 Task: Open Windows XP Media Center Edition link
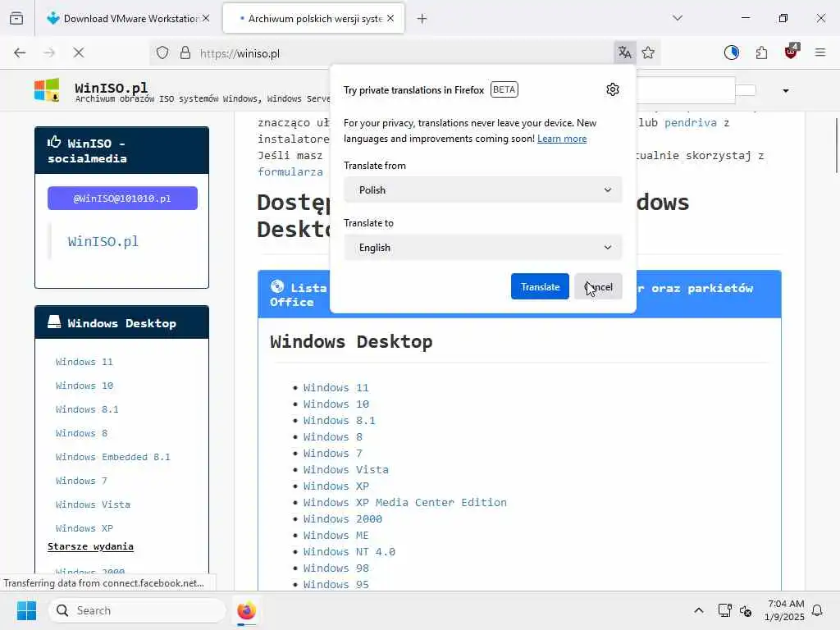click(405, 503)
